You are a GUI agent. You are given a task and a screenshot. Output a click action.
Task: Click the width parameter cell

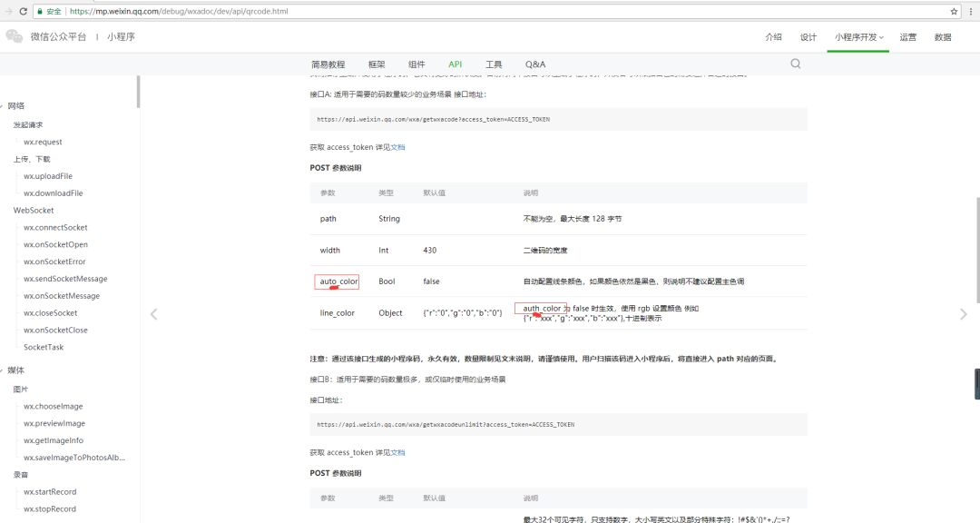[x=330, y=251]
